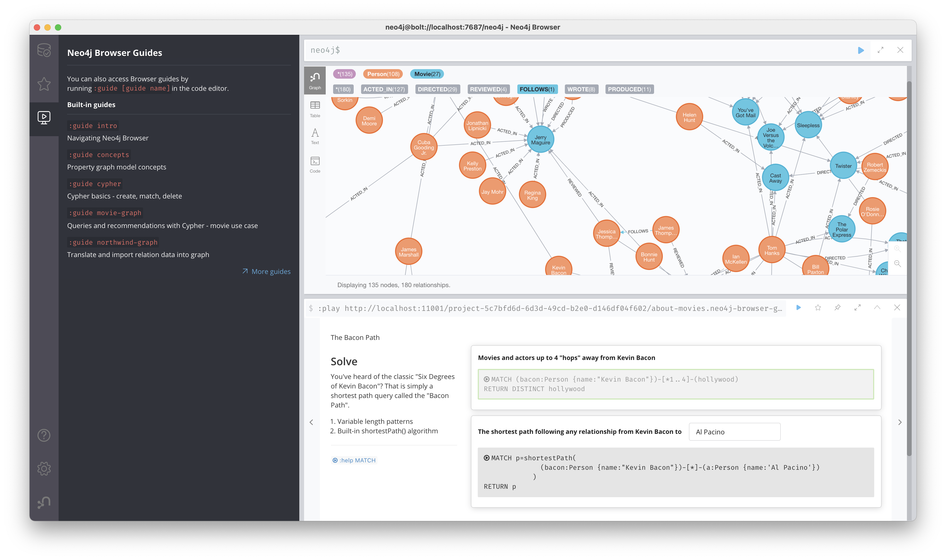Collapse the :play guide frame
The width and height of the screenshot is (946, 560).
(877, 307)
